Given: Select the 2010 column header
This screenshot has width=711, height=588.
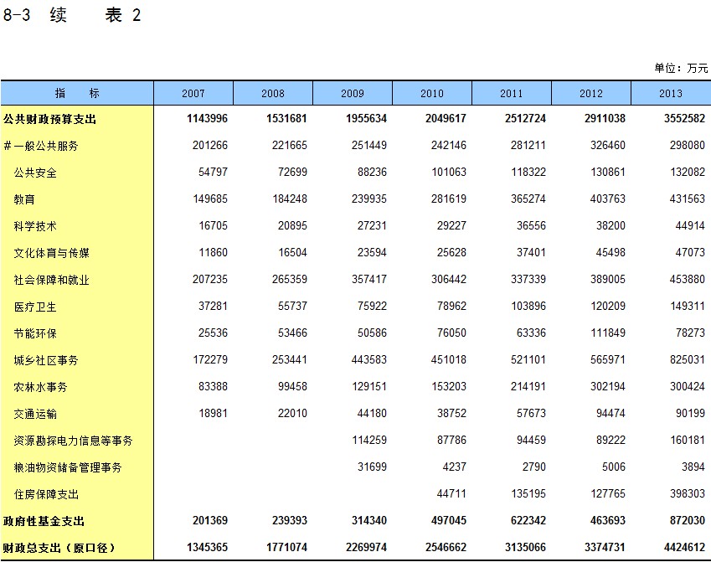Looking at the screenshot, I should [432, 93].
